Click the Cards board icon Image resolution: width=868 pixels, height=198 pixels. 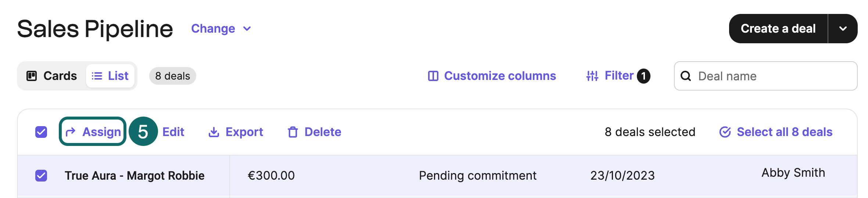[x=32, y=76]
